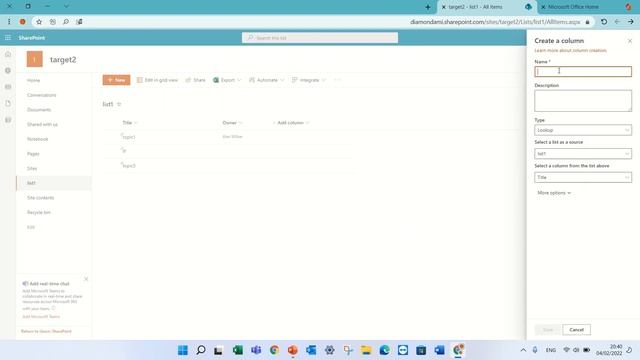Open the column selection dropdown showing Title
Screen dimensions: 640x360
point(583,177)
